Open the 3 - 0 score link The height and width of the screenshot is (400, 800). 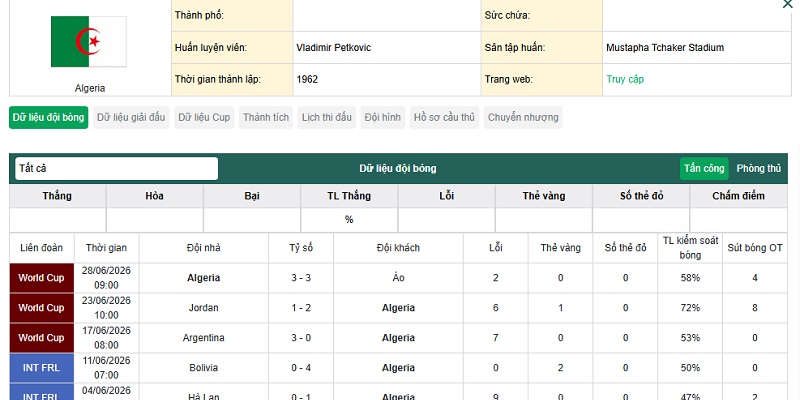pyautogui.click(x=301, y=338)
